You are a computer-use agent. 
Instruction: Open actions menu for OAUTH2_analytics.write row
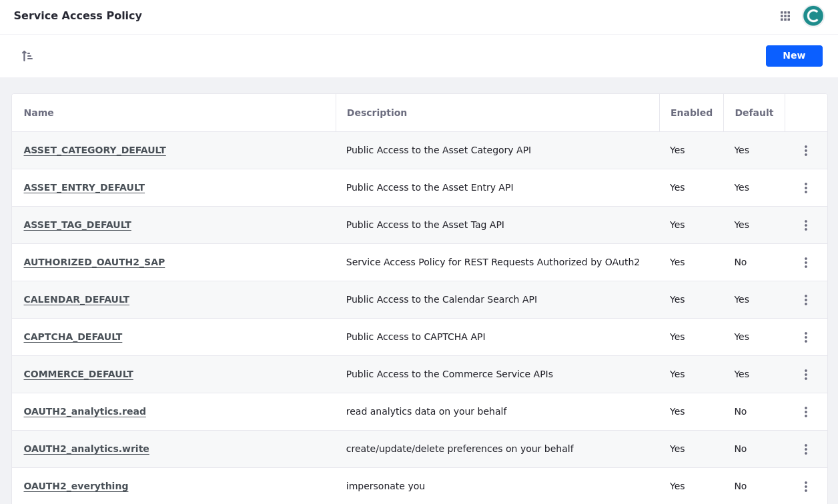coord(805,449)
